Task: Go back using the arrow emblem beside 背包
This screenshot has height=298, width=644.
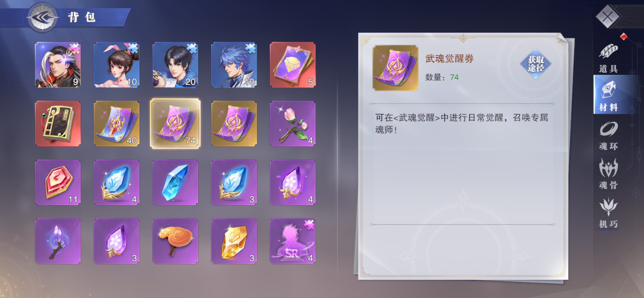Action: point(42,17)
